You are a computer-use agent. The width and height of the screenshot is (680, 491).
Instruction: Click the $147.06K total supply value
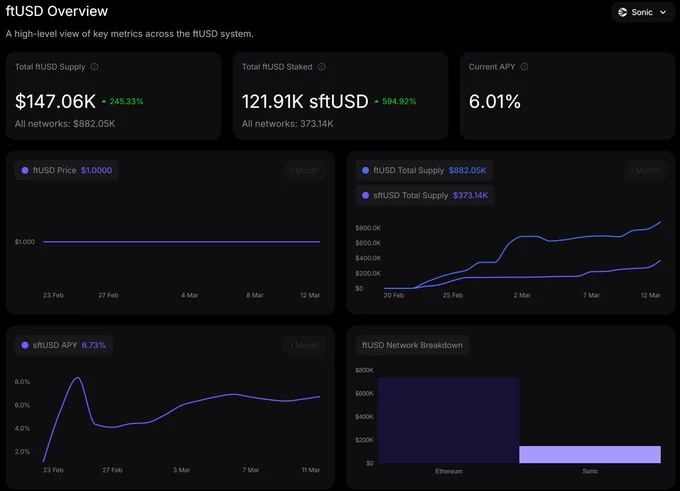click(55, 101)
